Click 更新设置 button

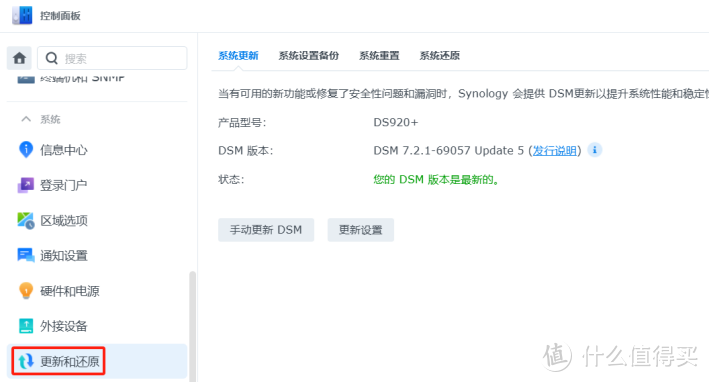point(360,230)
